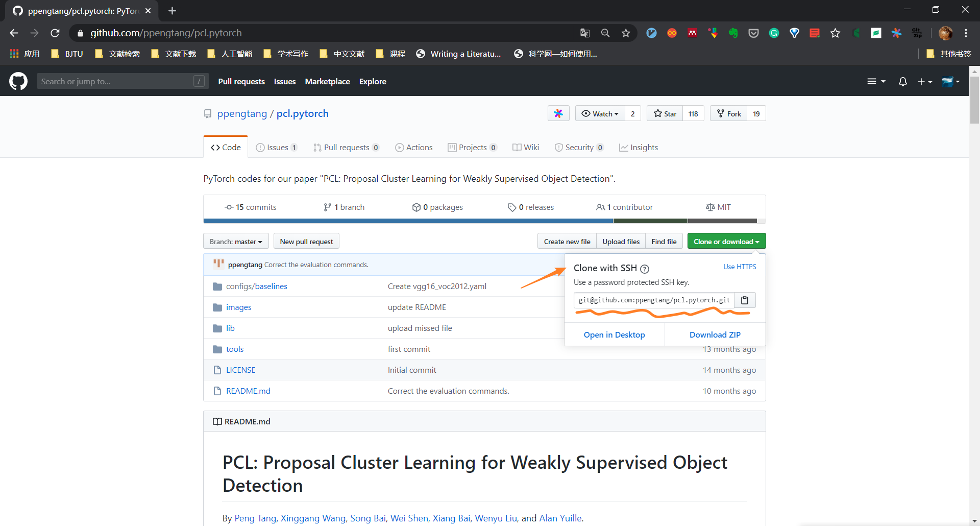This screenshot has height=526, width=980.
Task: Open the Actions tab
Action: [413, 148]
